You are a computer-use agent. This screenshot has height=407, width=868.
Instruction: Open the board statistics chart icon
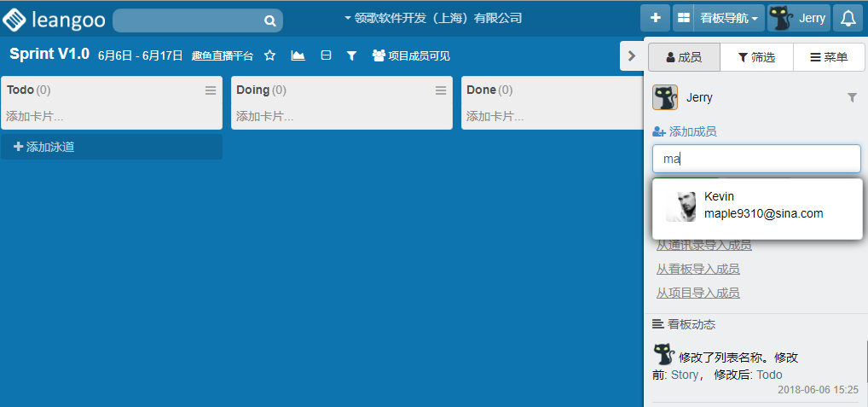click(298, 55)
